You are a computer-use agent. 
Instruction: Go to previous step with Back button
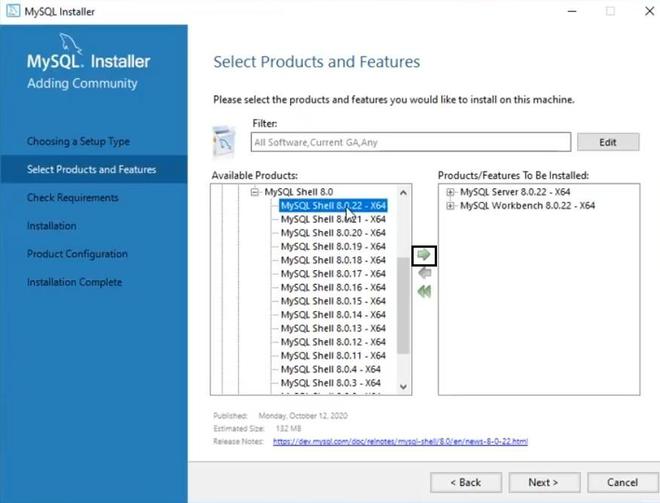coord(466,482)
